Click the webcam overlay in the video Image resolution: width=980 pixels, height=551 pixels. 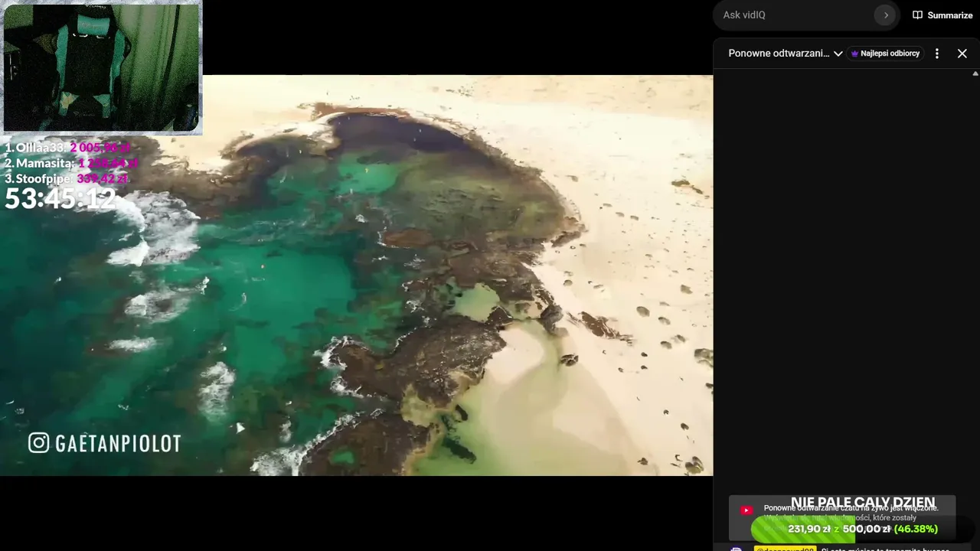(x=101, y=68)
